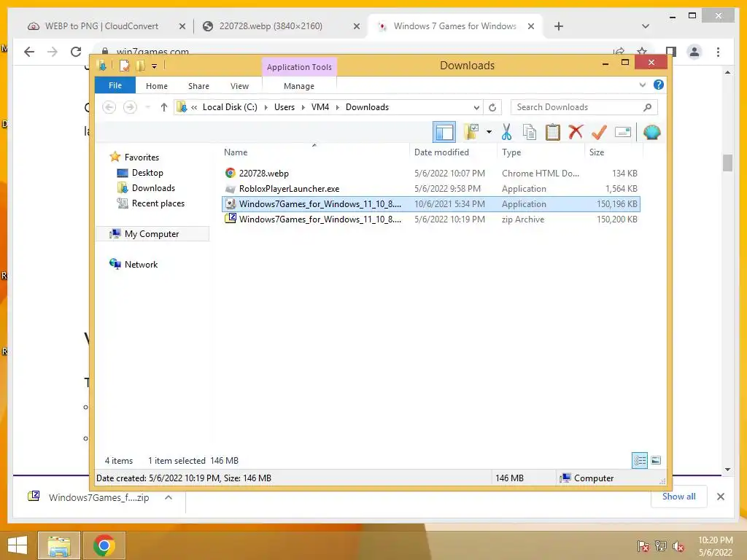Open Chrome profile avatar icon

[x=694, y=52]
